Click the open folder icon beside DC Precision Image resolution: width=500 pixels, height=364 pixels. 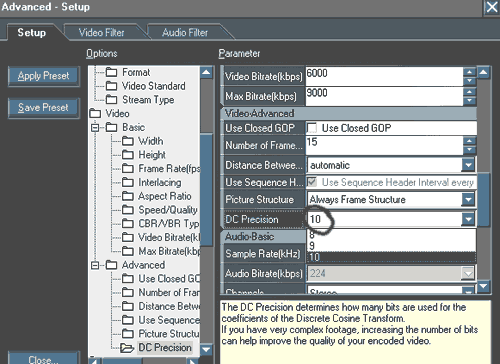(127, 348)
